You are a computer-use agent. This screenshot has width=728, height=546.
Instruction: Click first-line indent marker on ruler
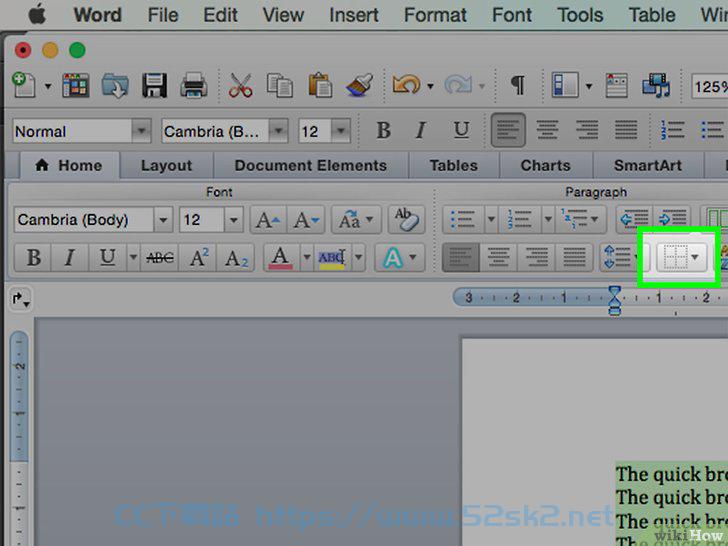click(615, 292)
